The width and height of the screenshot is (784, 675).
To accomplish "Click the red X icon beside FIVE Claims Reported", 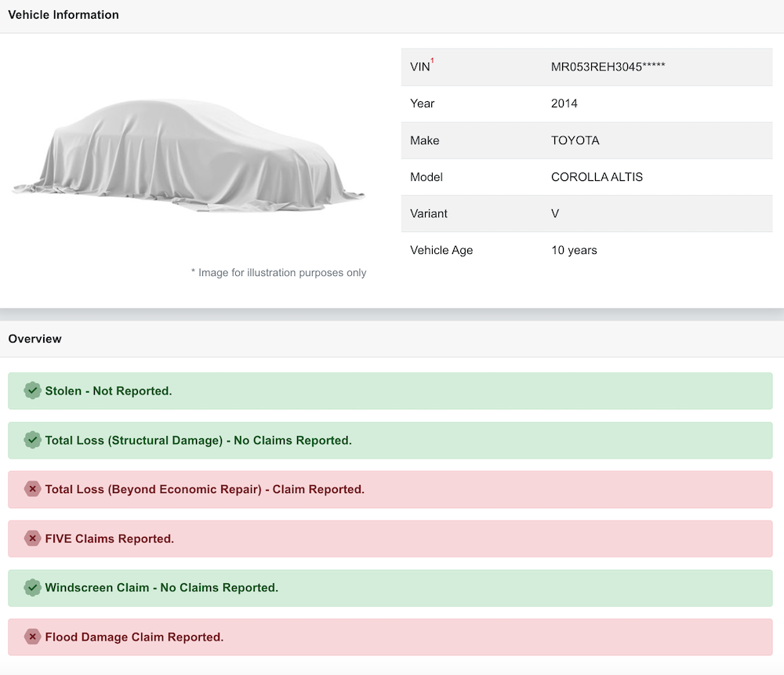I will tap(32, 539).
